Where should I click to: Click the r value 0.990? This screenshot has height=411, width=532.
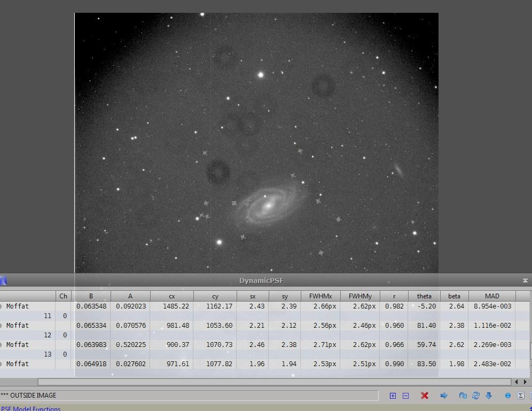point(394,364)
